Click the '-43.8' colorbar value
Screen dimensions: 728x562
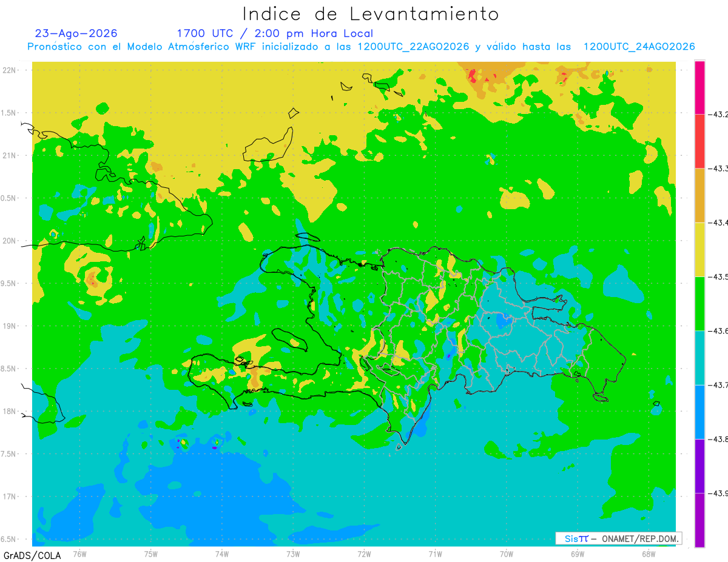(x=719, y=439)
